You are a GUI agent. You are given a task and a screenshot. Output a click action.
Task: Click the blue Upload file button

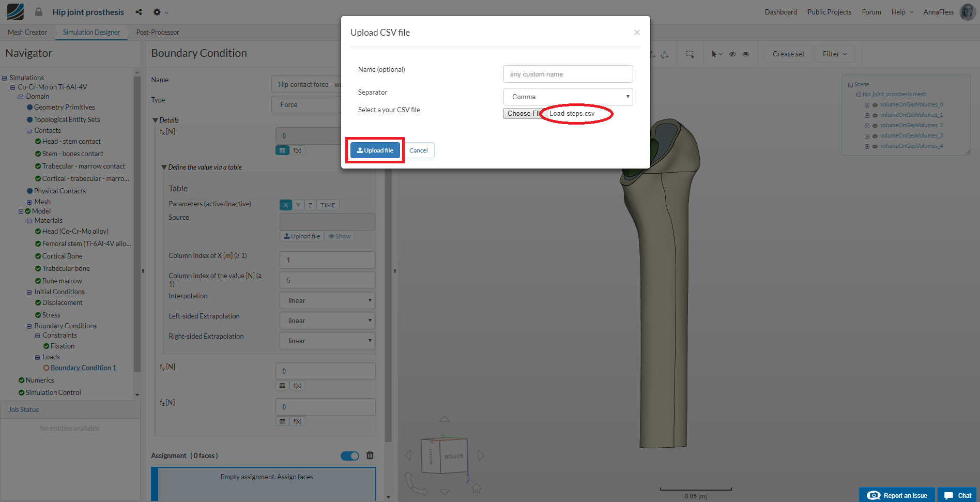tap(375, 150)
